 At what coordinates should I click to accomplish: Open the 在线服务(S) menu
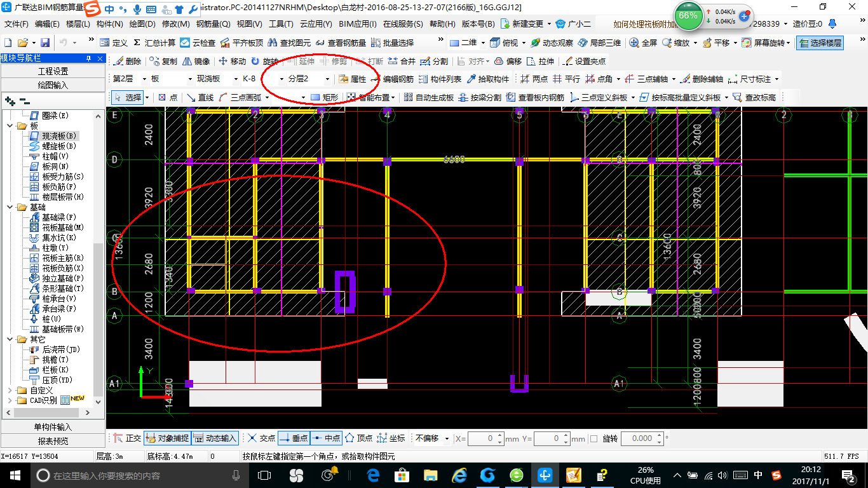point(403,24)
